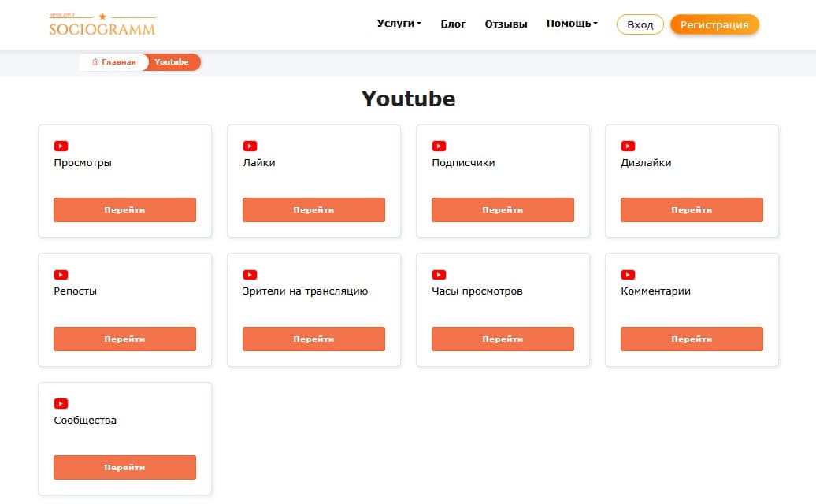Click the YouTube icon above Сообщества
The image size is (816, 504).
point(61,404)
